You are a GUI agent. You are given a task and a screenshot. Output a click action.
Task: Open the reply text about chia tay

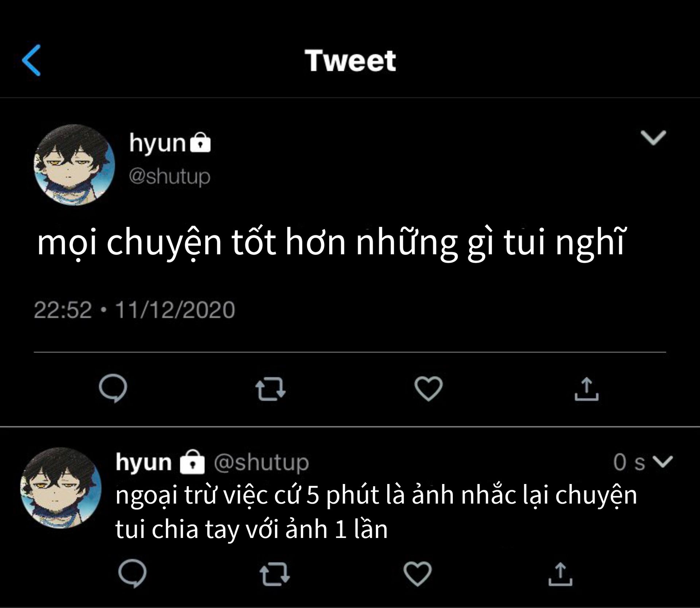tap(376, 512)
